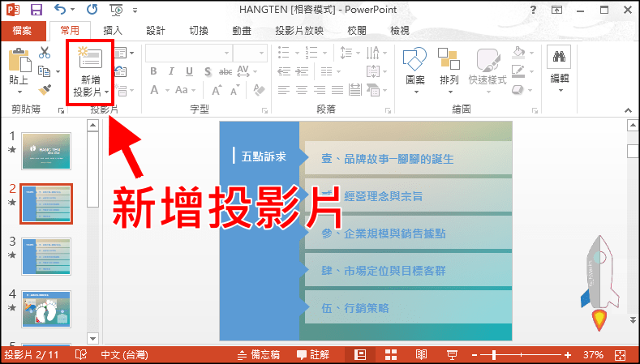Toggle Strikethrough formatting

(226, 72)
